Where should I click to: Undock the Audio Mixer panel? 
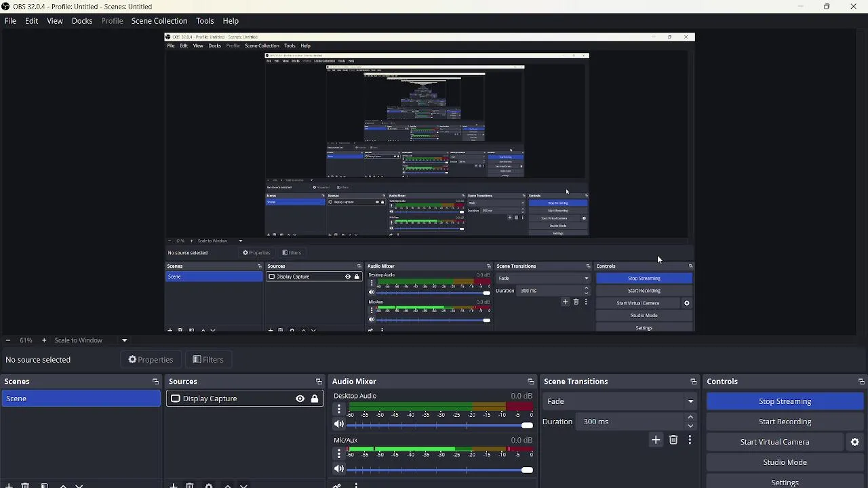531,382
